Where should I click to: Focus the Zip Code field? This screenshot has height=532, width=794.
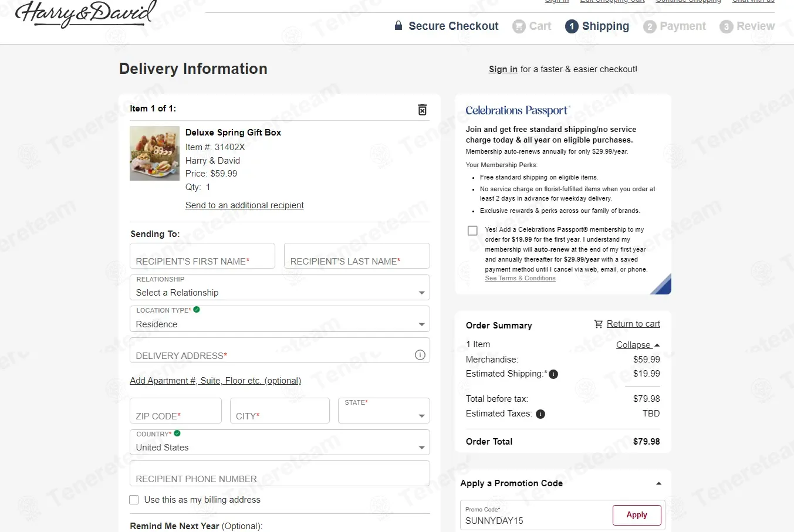coord(175,411)
